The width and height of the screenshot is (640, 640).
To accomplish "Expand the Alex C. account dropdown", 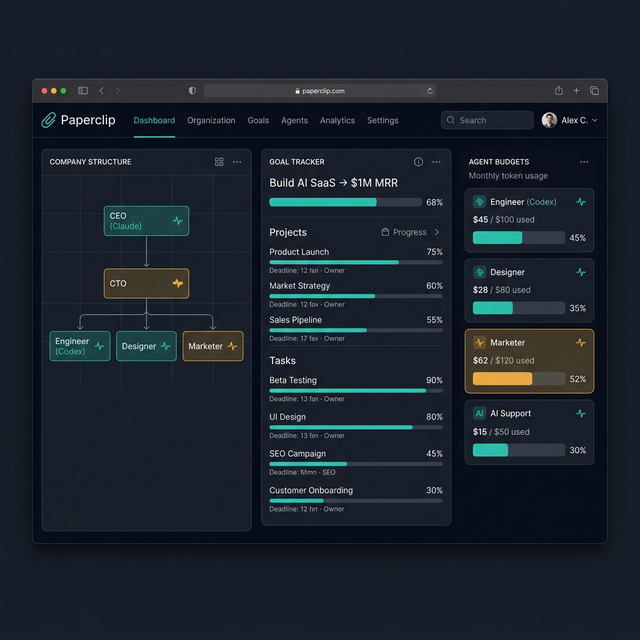I will [x=594, y=120].
